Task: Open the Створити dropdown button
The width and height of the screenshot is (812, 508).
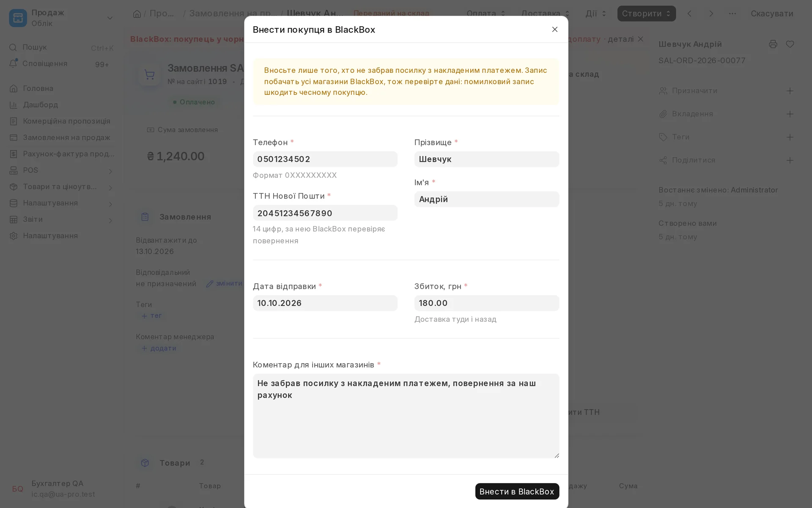Action: coord(646,14)
